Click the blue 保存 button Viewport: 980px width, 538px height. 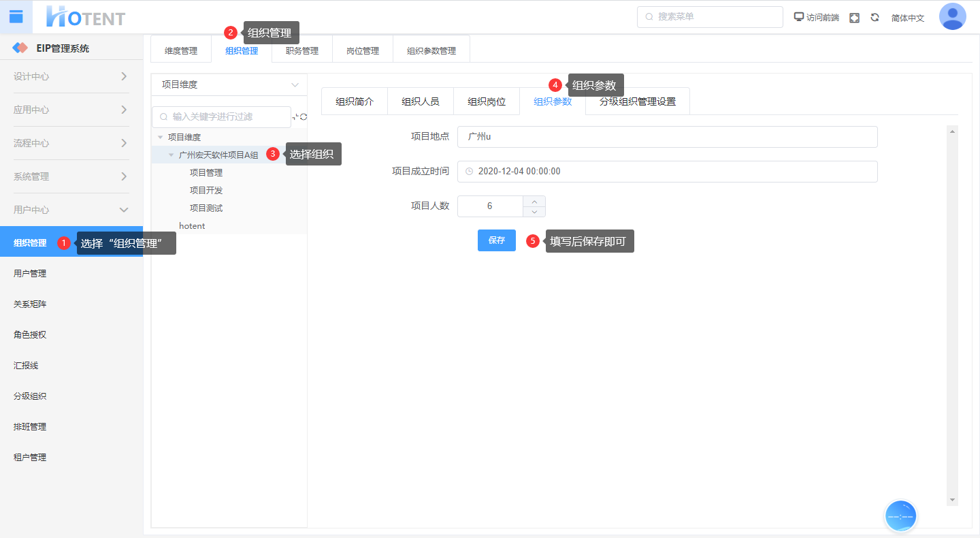[496, 240]
